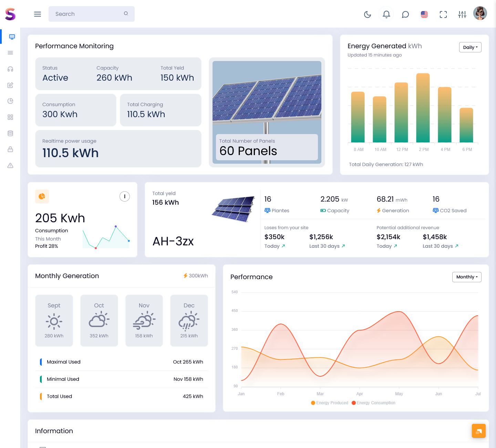This screenshot has width=496, height=448.
Task: Open notifications bell
Action: click(386, 14)
